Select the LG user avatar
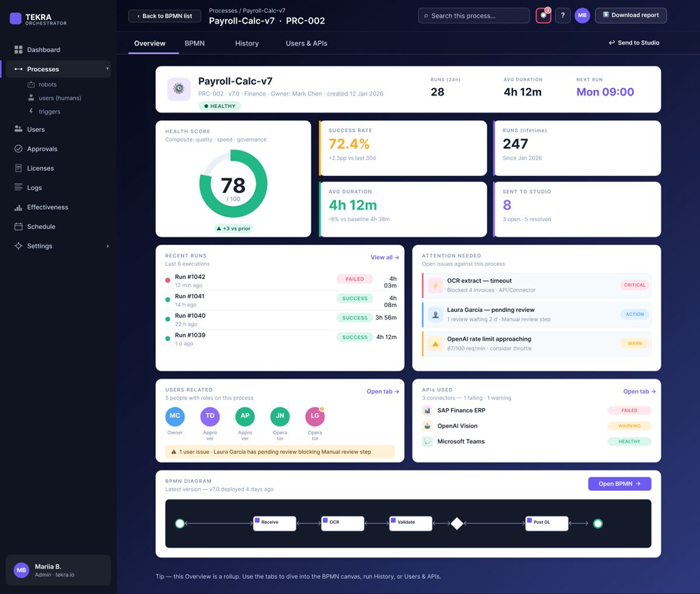Image resolution: width=700 pixels, height=594 pixels. (x=315, y=416)
